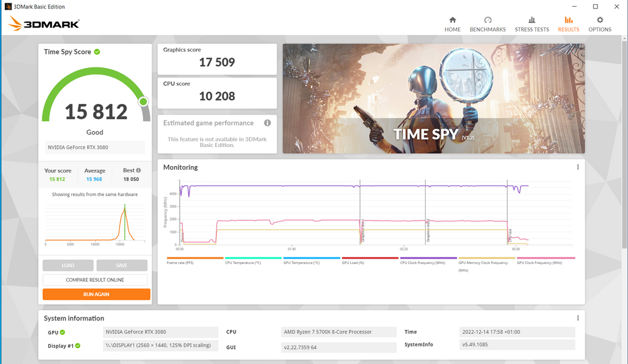Viewport: 628px width, 364px height.
Task: Click the Best score 18 050
Action: coord(131,179)
